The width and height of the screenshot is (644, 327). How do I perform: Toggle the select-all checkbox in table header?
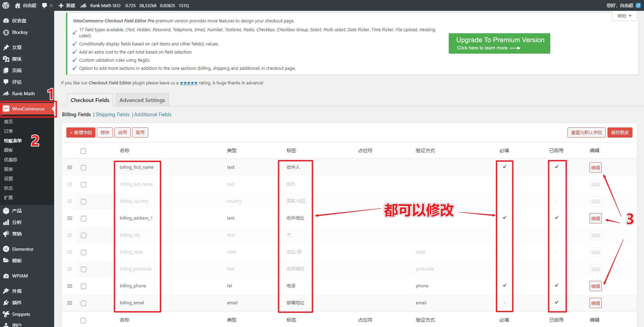(x=83, y=151)
